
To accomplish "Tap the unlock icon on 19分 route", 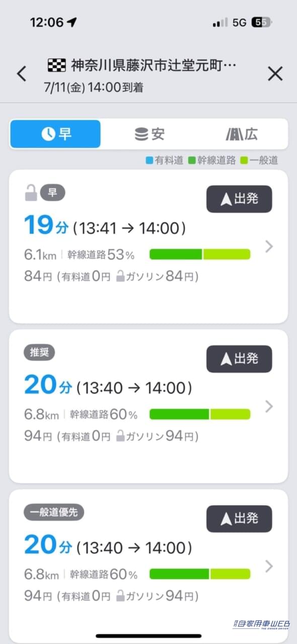I will point(31,193).
